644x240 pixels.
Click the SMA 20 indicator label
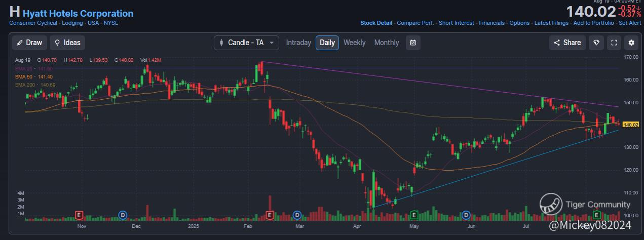point(34,68)
